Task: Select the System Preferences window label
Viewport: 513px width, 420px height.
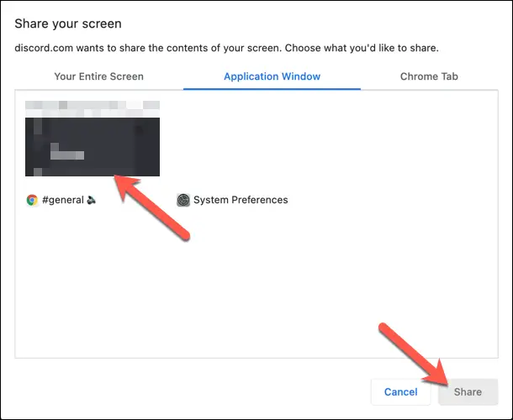Action: pos(241,200)
